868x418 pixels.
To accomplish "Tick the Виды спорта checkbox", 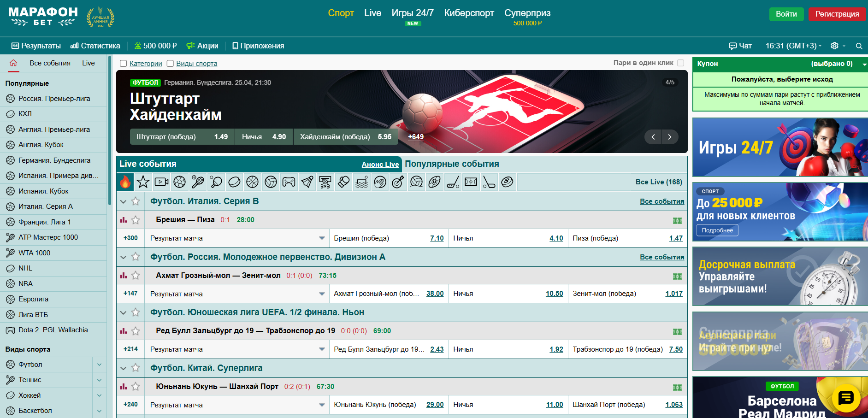I will click(170, 64).
